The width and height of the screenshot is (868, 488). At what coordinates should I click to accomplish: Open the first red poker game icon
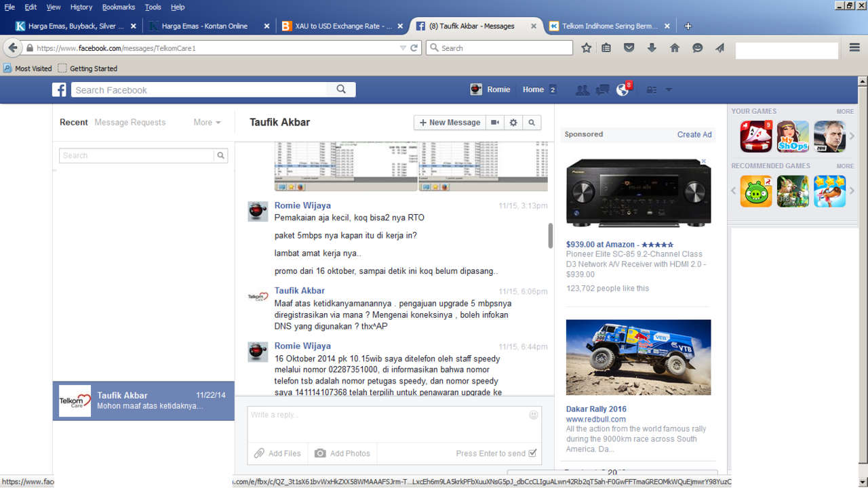(756, 136)
